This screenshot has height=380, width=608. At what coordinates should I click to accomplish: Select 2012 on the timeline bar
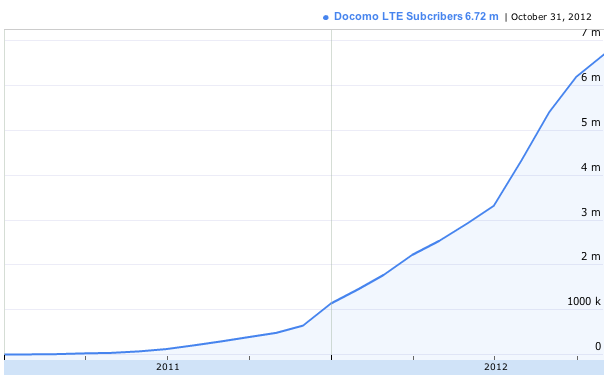click(495, 367)
